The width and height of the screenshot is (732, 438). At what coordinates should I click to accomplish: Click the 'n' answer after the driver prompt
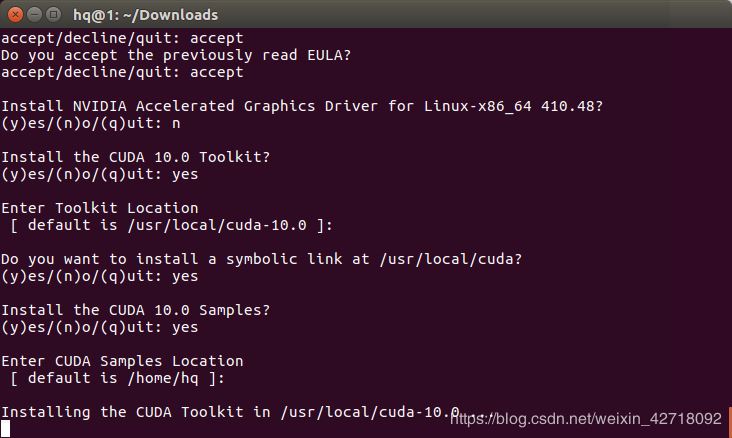coord(176,123)
